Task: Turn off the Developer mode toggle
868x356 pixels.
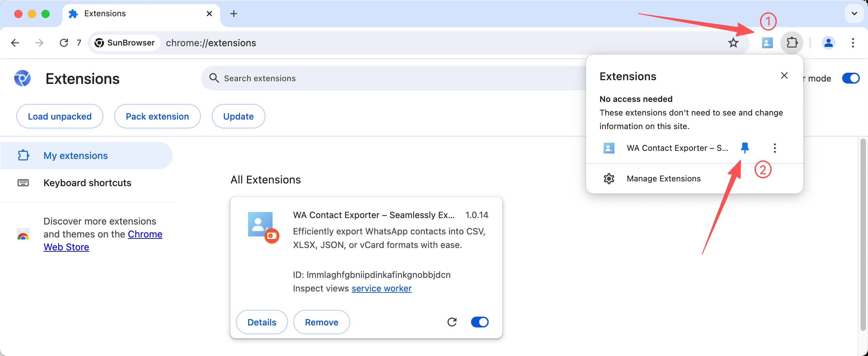Action: [x=850, y=78]
